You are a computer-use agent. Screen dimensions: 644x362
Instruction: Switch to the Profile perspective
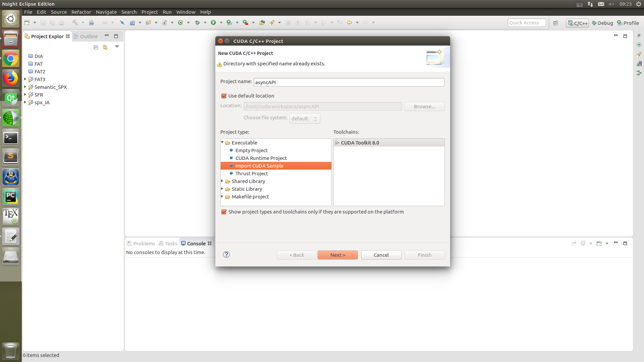tap(628, 23)
